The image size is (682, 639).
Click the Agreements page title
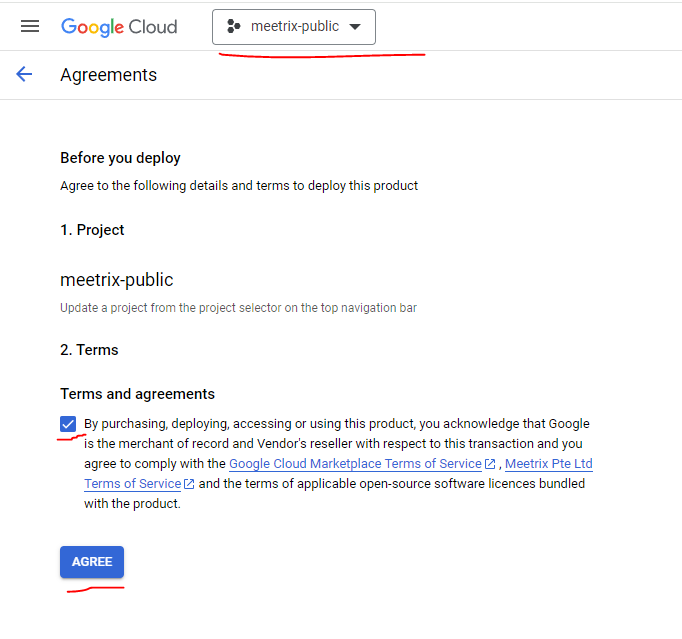(x=108, y=75)
